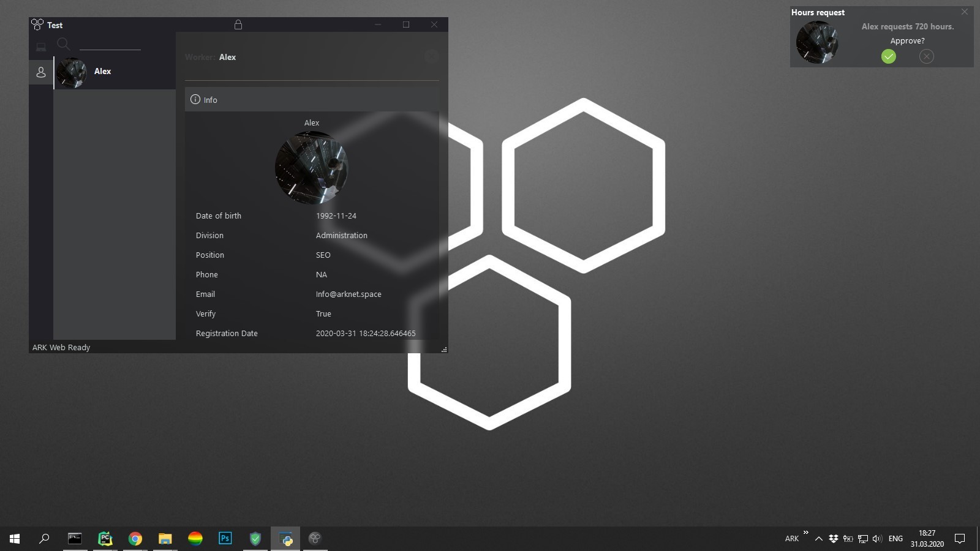The image size is (980, 551).
Task: Open the clock and calendar 18:27
Action: click(927, 539)
